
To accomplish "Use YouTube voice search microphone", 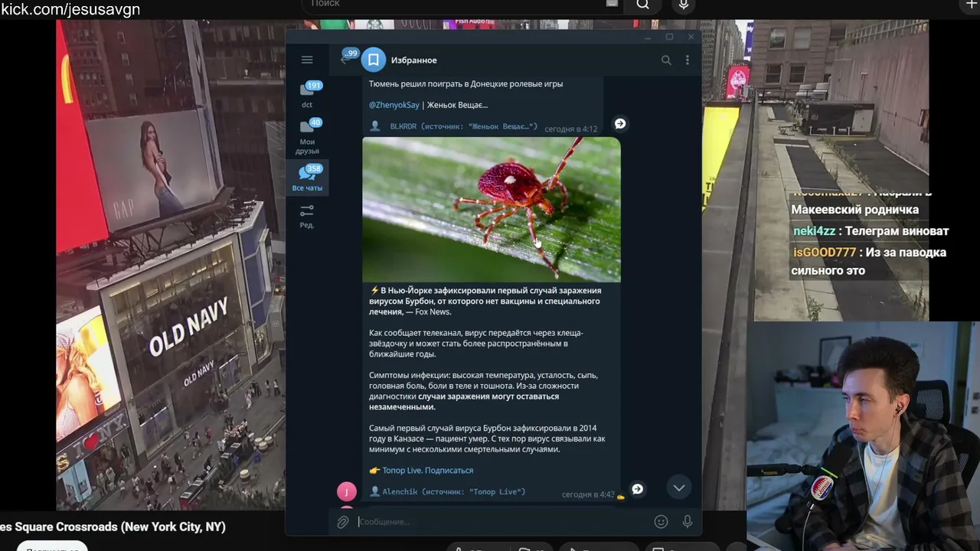I will 684,5.
